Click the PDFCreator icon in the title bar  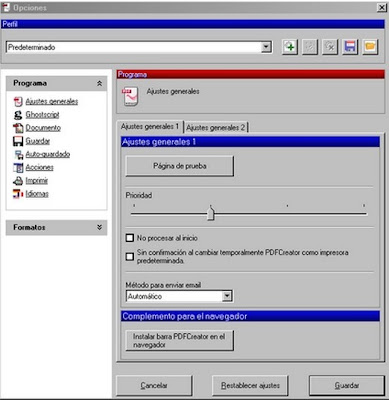coord(6,8)
